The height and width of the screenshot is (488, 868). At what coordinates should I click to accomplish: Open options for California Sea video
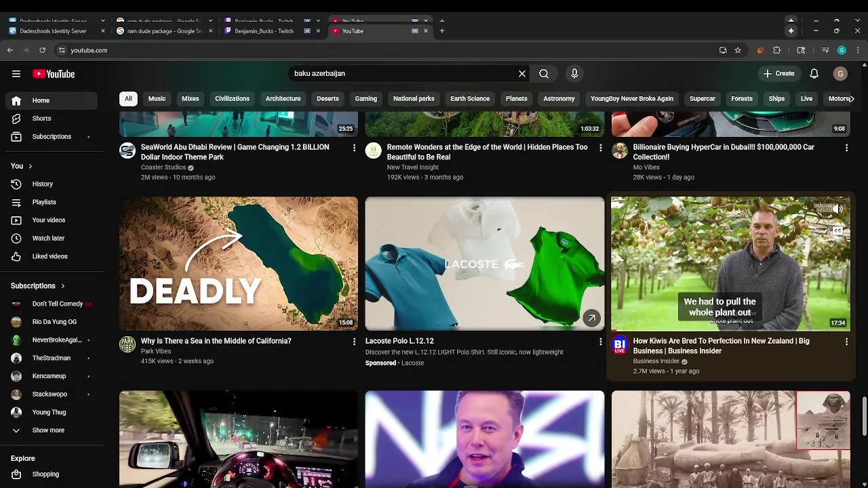coord(354,342)
